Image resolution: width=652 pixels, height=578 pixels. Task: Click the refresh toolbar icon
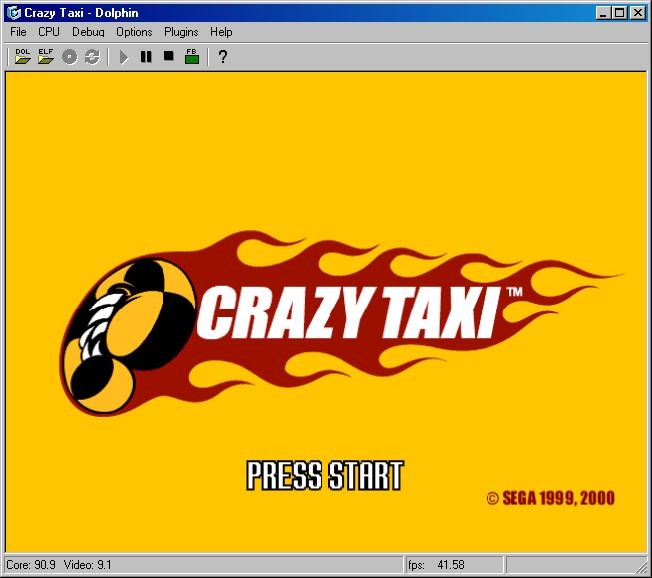92,57
